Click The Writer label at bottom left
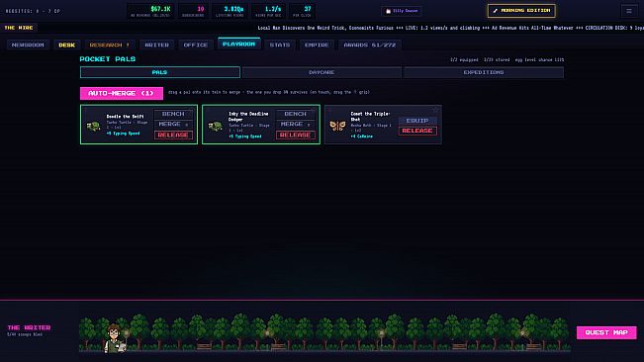 pos(29,327)
